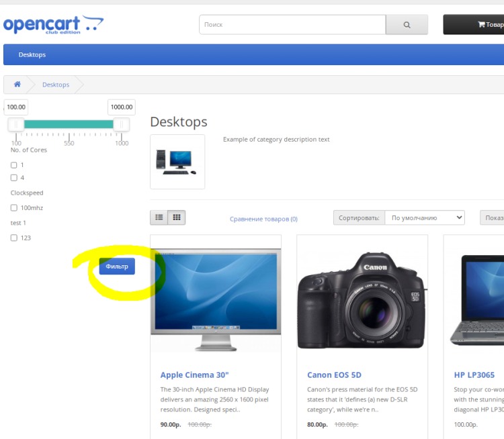Click the magnifier search button
The height and width of the screenshot is (439, 504).
[x=407, y=25]
